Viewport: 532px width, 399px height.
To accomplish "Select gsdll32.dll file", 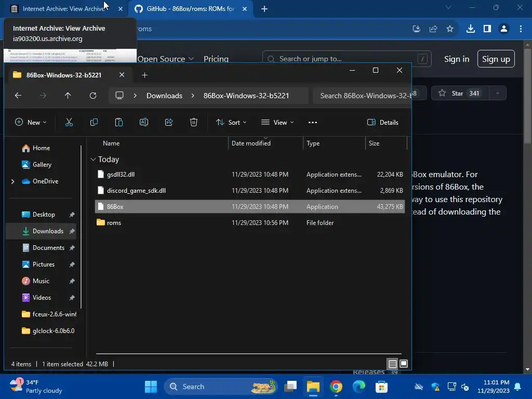I will (x=250, y=175).
